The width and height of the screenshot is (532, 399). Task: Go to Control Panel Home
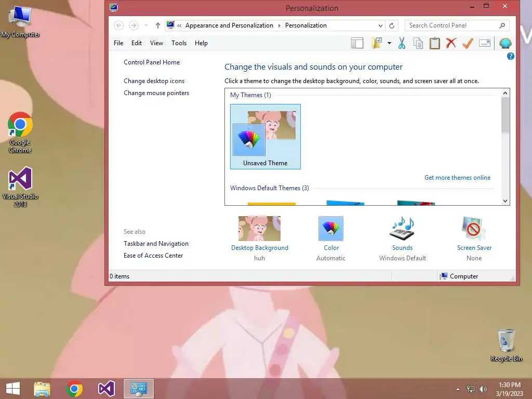pyautogui.click(x=152, y=62)
